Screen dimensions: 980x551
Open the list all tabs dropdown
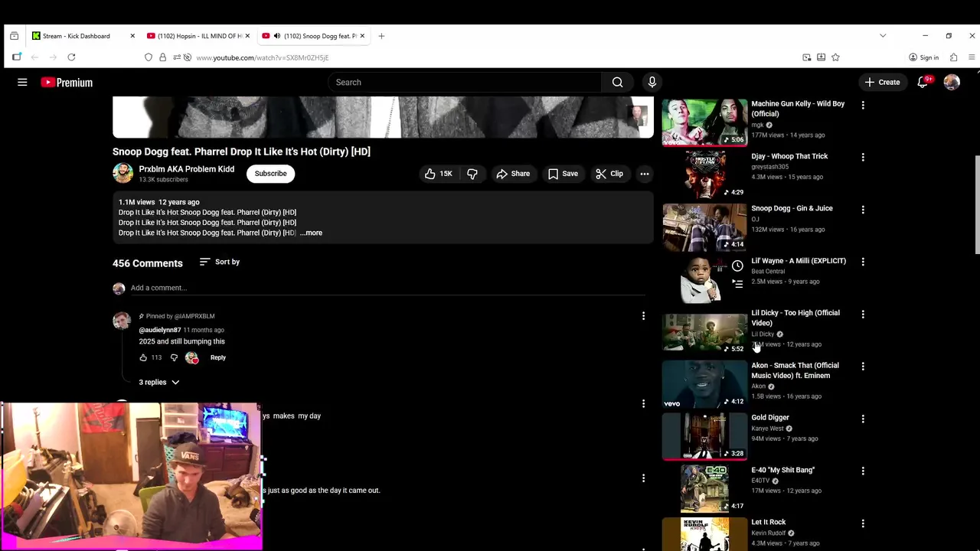click(883, 36)
